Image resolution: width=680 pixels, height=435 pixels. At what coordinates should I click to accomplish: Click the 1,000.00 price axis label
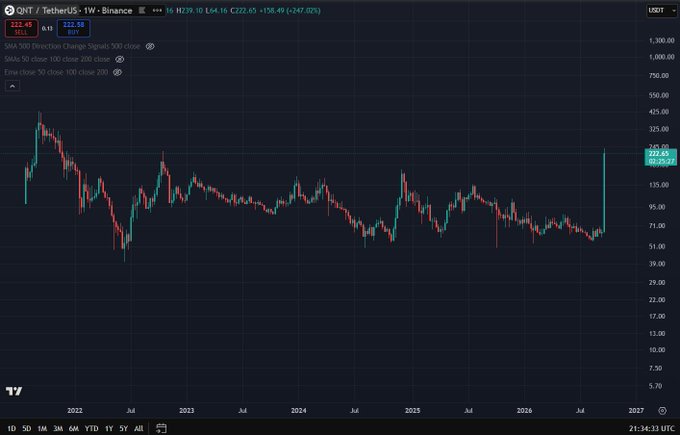(662, 57)
